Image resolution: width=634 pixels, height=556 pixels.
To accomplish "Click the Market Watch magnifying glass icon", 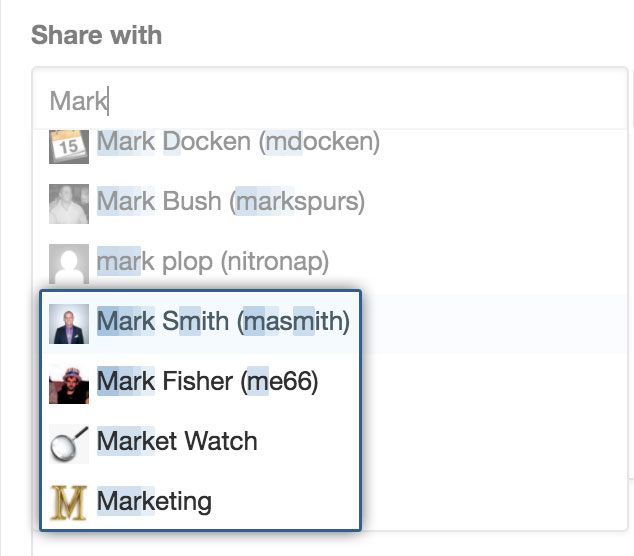I will (x=69, y=444).
